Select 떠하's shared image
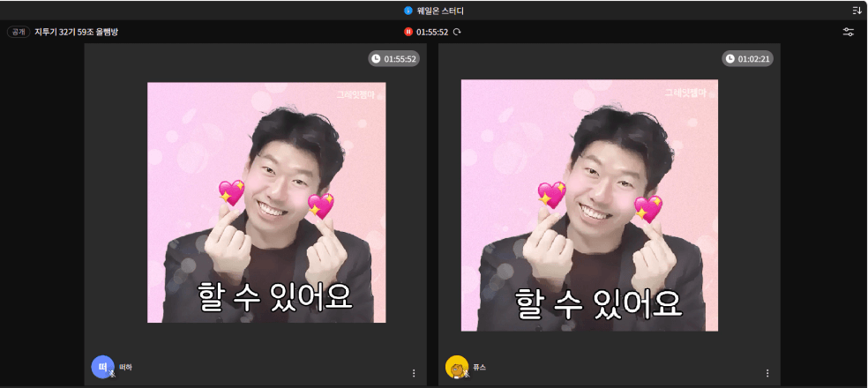The width and height of the screenshot is (868, 388). point(266,202)
